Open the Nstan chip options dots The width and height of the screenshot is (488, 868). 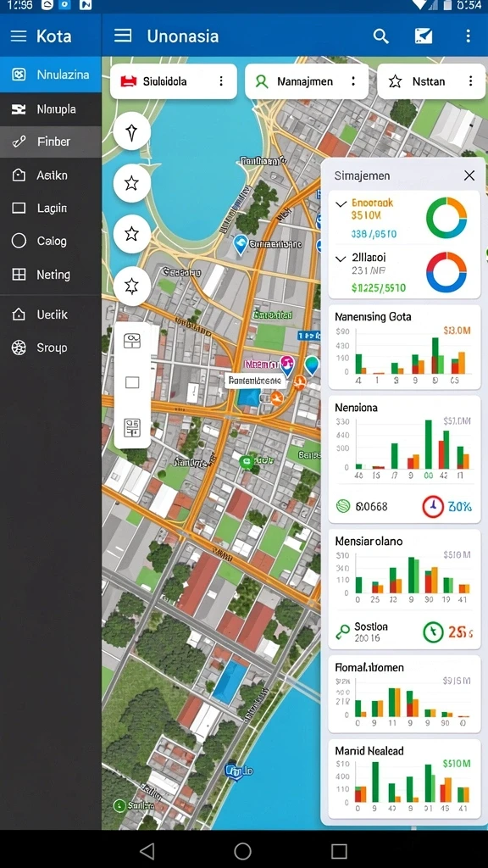click(470, 81)
